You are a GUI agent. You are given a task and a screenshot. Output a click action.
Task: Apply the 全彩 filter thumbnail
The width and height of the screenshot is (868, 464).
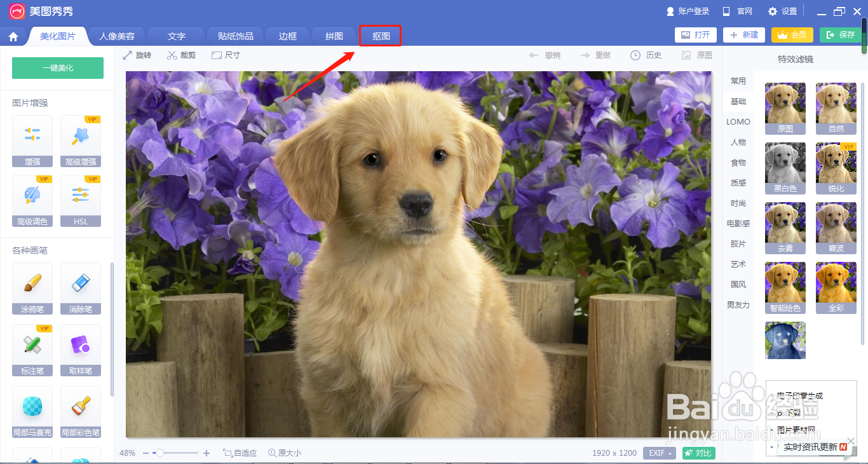[836, 287]
